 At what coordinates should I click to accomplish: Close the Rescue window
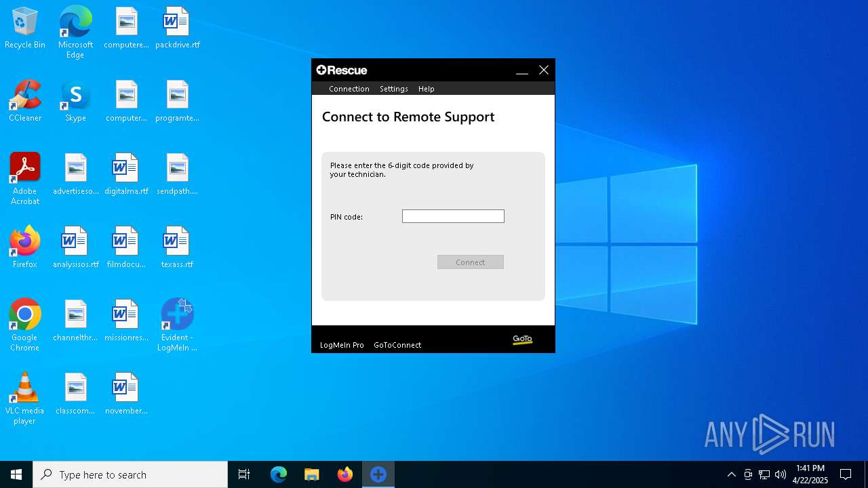point(543,70)
